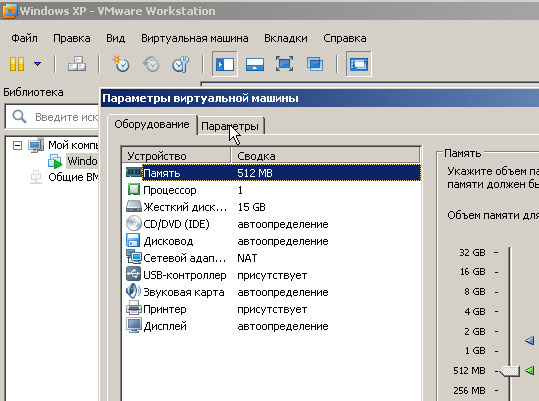Open the Правка menu
This screenshot has width=539, height=401.
[x=72, y=38]
